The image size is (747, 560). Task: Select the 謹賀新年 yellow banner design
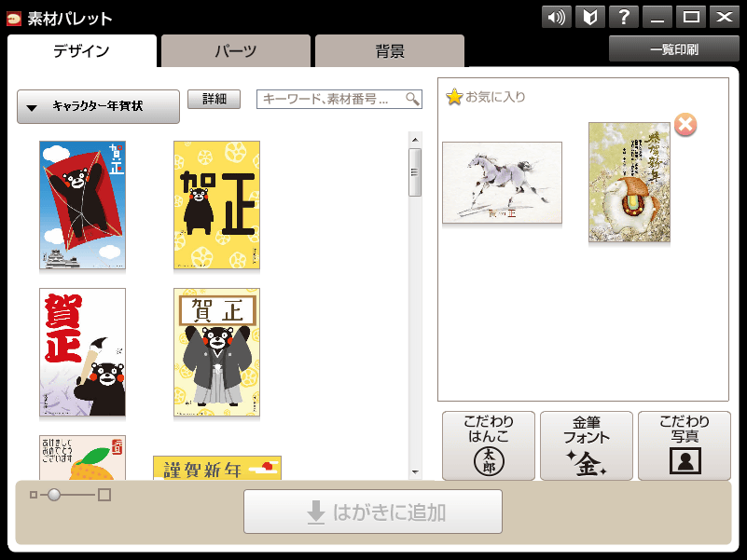(x=217, y=468)
